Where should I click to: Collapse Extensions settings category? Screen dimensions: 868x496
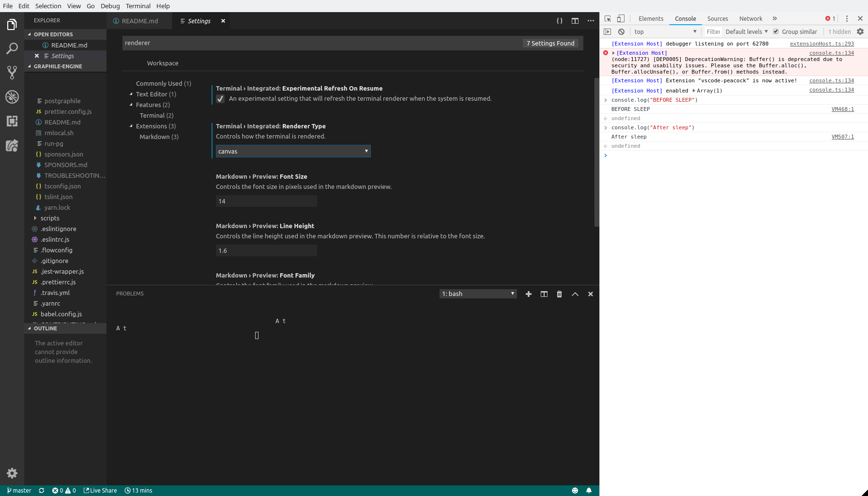[x=131, y=126]
